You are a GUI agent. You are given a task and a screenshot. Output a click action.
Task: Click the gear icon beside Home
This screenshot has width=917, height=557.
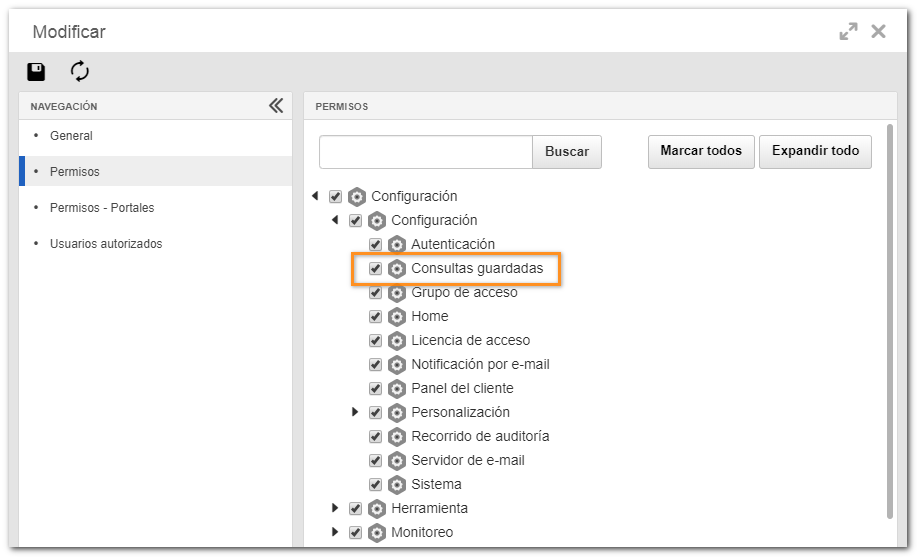coord(397,317)
